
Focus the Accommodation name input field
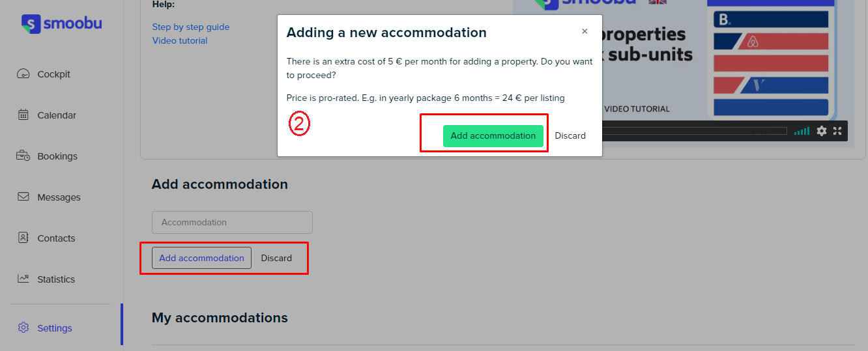click(232, 222)
